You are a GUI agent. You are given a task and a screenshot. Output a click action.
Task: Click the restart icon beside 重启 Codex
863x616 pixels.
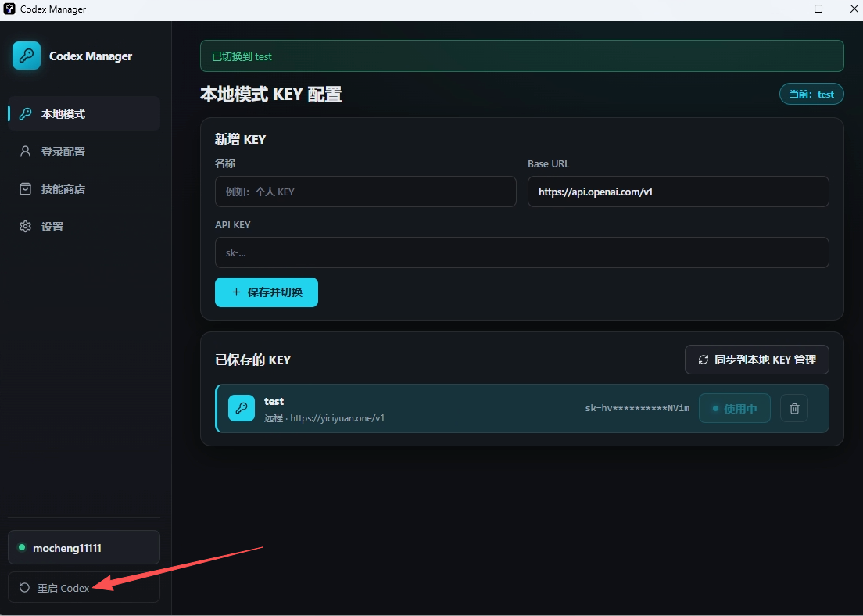(24, 587)
